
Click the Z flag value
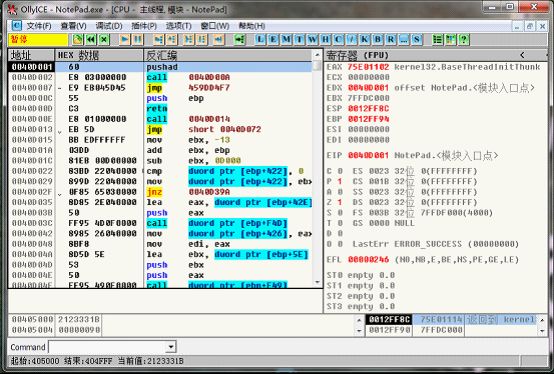point(340,202)
